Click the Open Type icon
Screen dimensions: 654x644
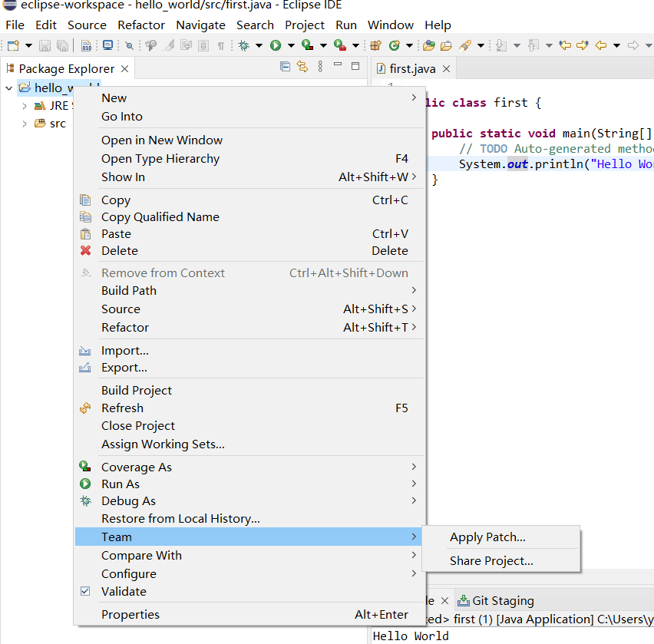pyautogui.click(x=429, y=45)
